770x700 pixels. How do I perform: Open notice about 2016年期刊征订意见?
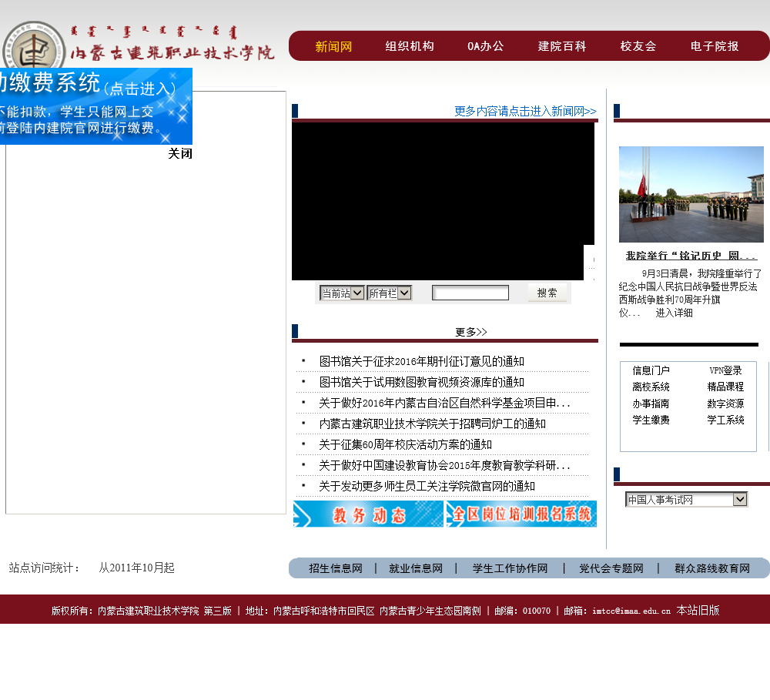pos(421,361)
